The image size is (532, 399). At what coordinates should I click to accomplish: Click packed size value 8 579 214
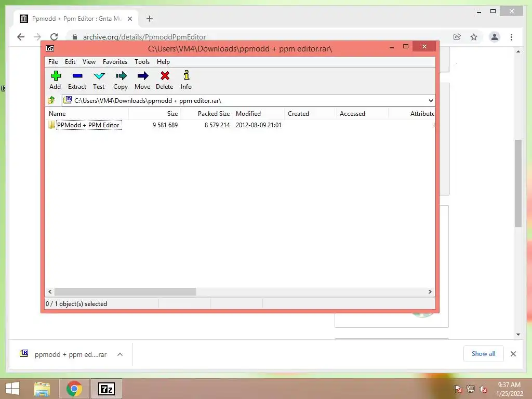217,125
